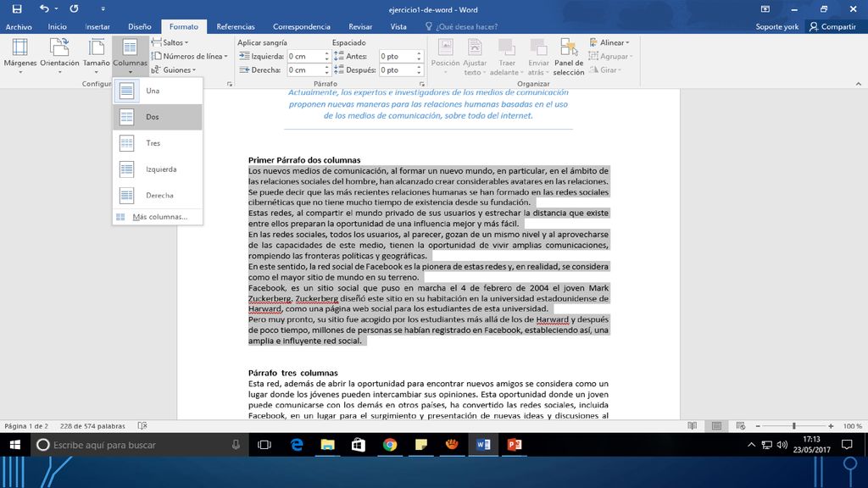Open the Panel de selección
The width and height of the screenshot is (868, 488).
point(569,57)
